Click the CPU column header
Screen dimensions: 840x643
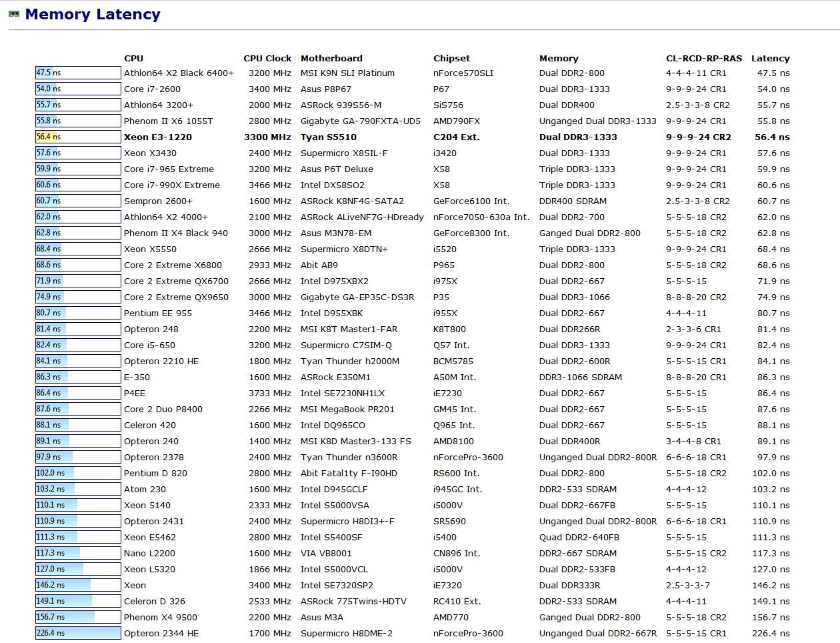[x=133, y=58]
